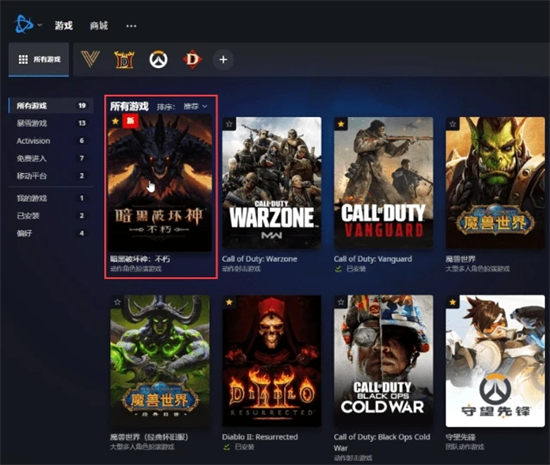Screen dimensions: 550x465
Task: Click the 守望先锋 title text
Action: pos(460,437)
